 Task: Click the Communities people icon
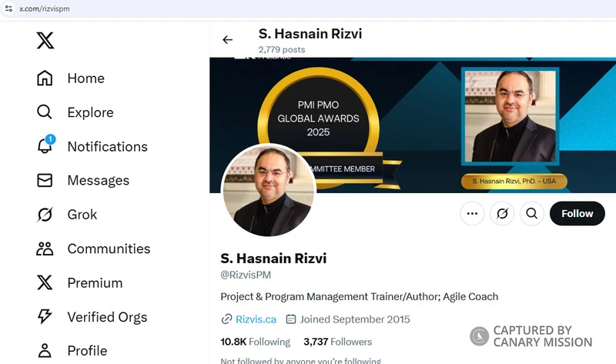tap(45, 249)
